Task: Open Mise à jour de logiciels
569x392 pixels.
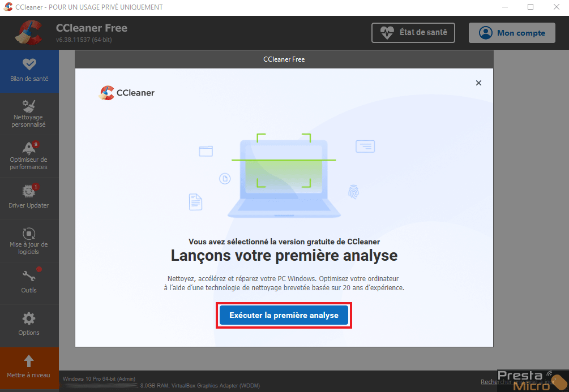Action: tap(29, 241)
